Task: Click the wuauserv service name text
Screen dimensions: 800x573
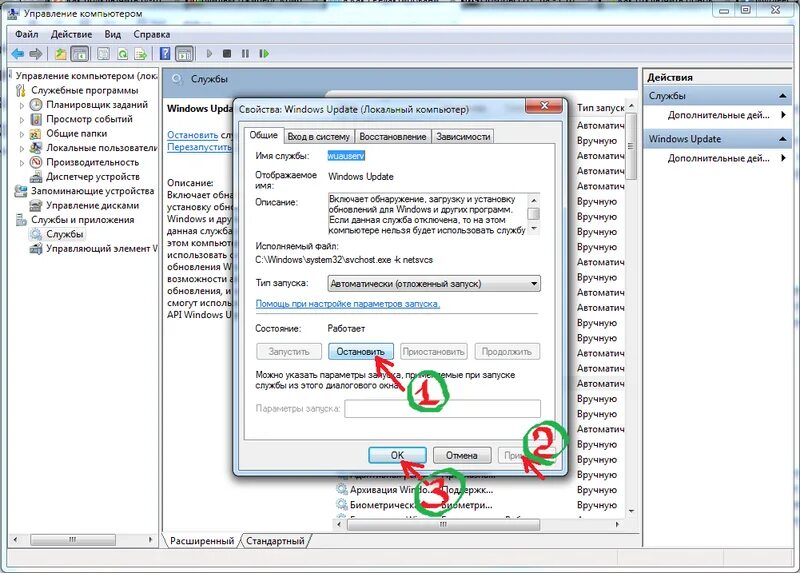Action: pyautogui.click(x=346, y=156)
